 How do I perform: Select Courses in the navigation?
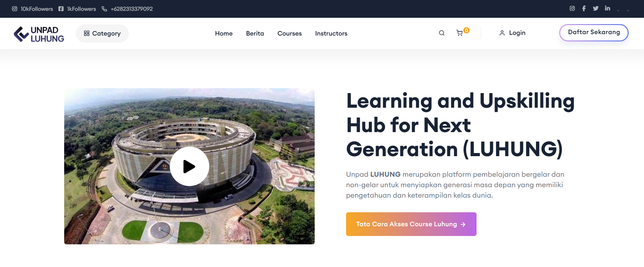tap(290, 33)
